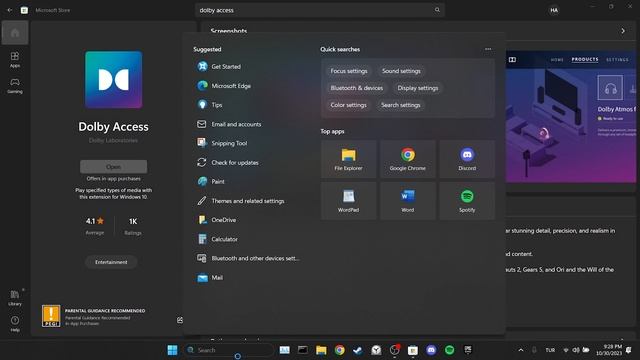Image resolution: width=640 pixels, height=360 pixels.
Task: Go to Microsoft Store Home sidebar icon
Action: pyautogui.click(x=15, y=33)
